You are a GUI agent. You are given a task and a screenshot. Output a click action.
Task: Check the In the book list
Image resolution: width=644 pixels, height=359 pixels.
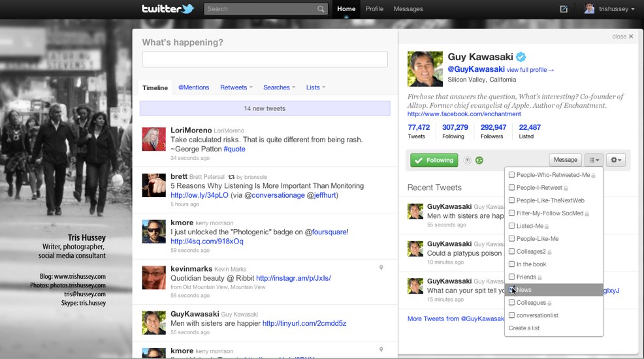(x=511, y=264)
